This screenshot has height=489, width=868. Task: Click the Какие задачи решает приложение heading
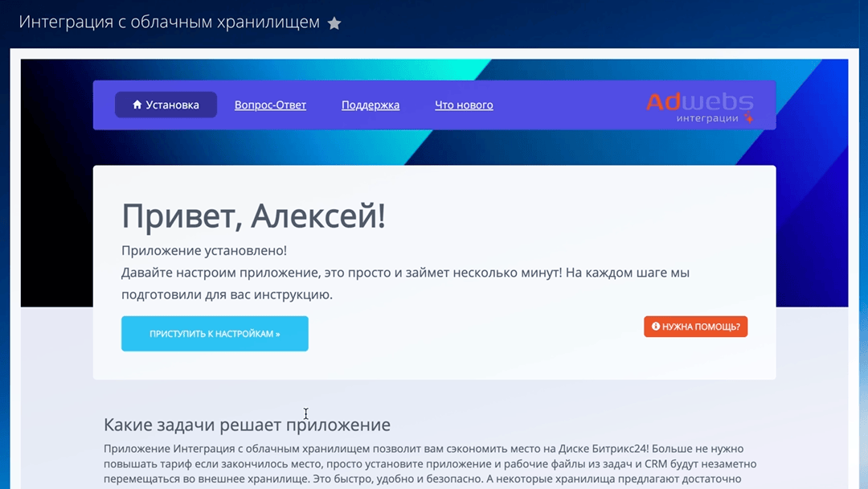click(x=247, y=425)
